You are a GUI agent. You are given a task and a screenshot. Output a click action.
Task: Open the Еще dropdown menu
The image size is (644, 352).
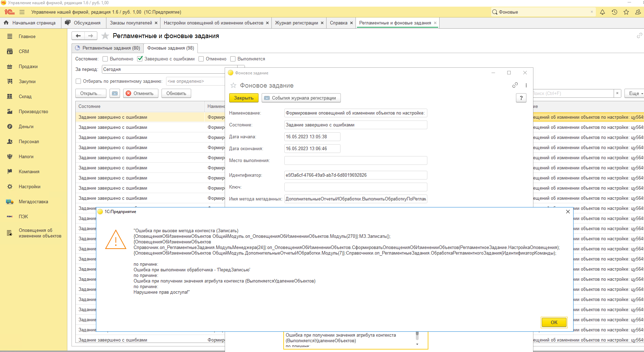pyautogui.click(x=635, y=93)
